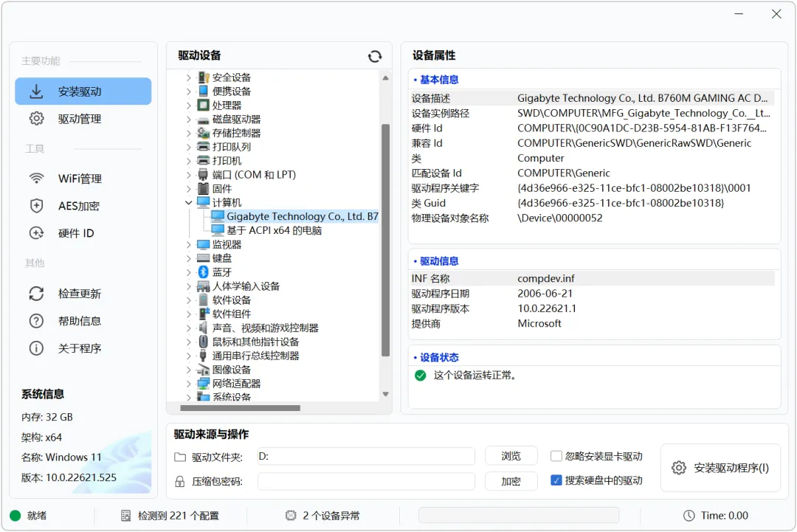Click the 处理器 chip icon

(204, 106)
